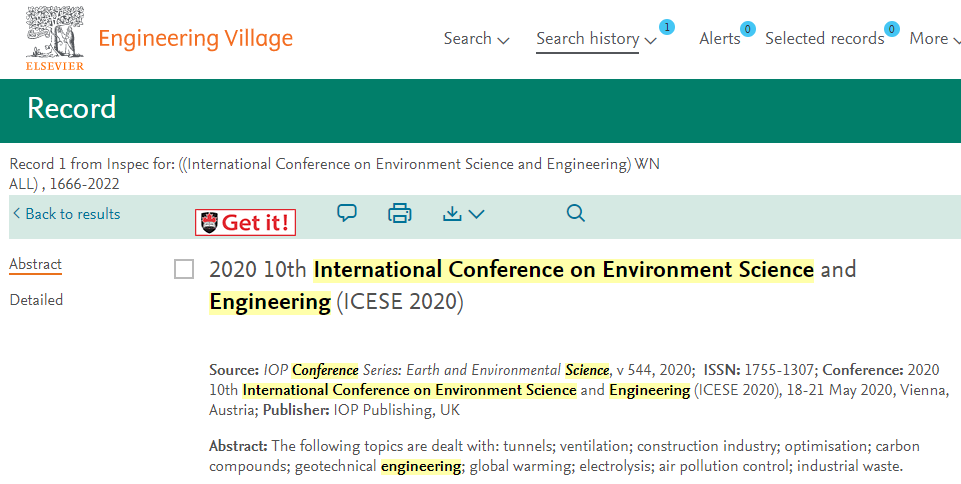Viewport: 961px width, 484px height.
Task: Open the comment bubble icon
Action: coord(347,213)
